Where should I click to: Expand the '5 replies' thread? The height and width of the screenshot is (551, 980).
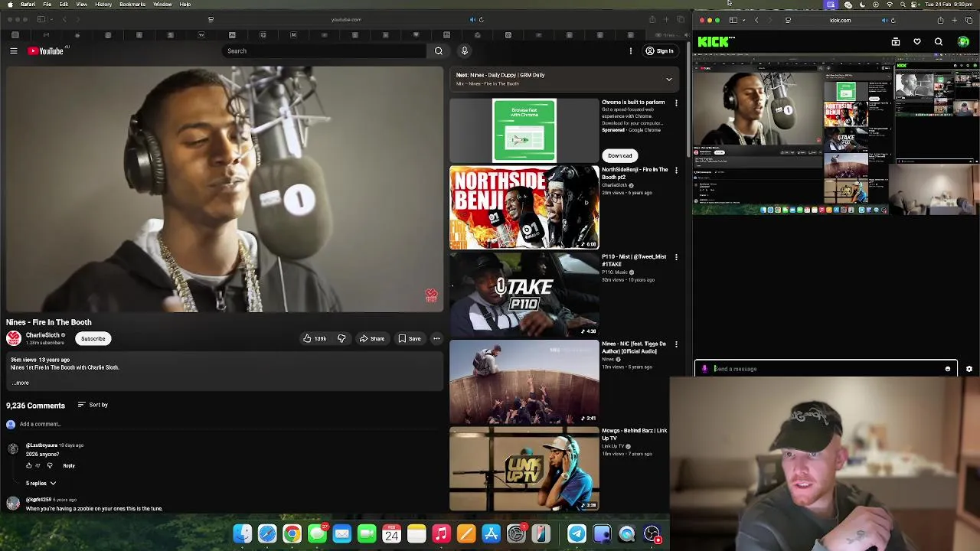(41, 484)
